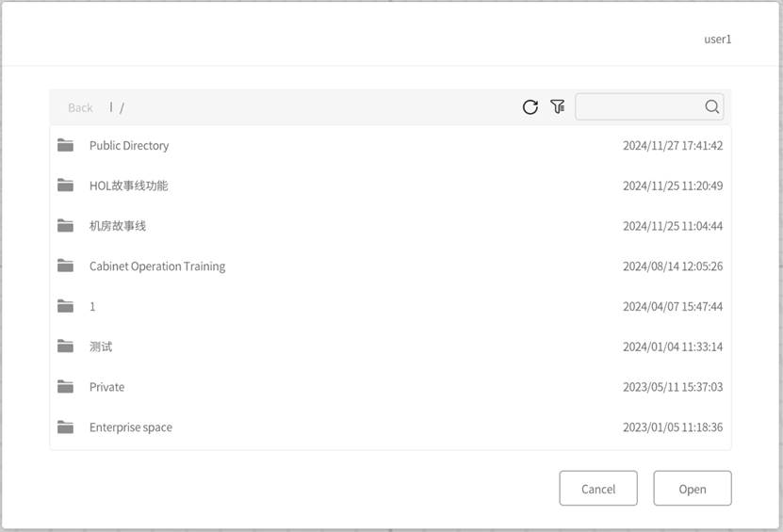783x532 pixels.
Task: Click the folder icon for Private
Action: pos(65,387)
